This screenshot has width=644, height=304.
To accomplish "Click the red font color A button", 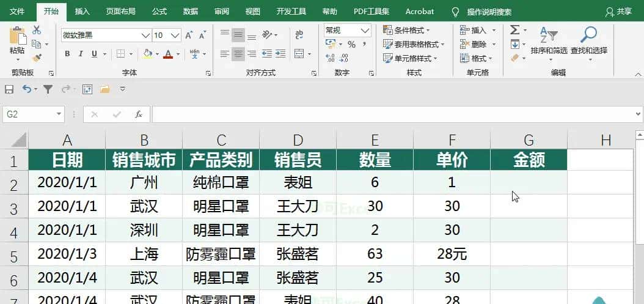I will point(167,54).
